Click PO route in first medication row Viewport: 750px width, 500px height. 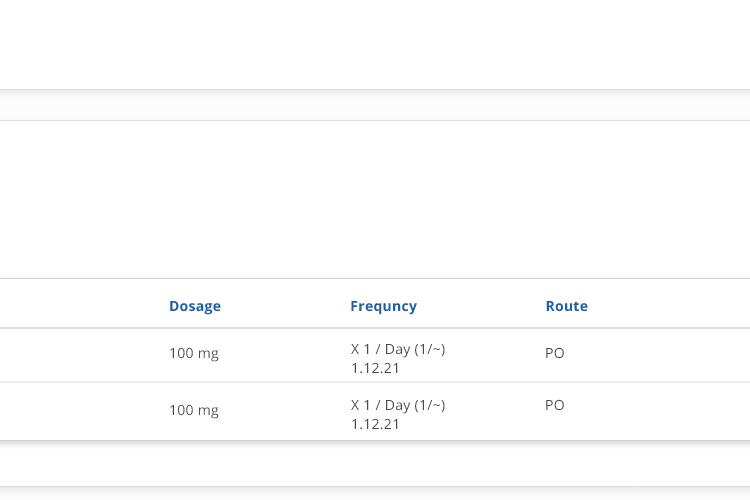click(554, 353)
